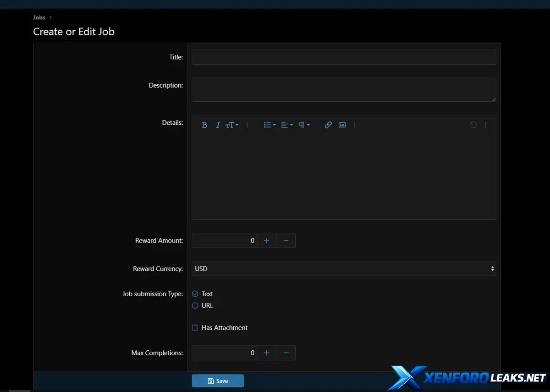550x392 pixels.
Task: Increase Reward Amount with plus button
Action: pyautogui.click(x=266, y=241)
